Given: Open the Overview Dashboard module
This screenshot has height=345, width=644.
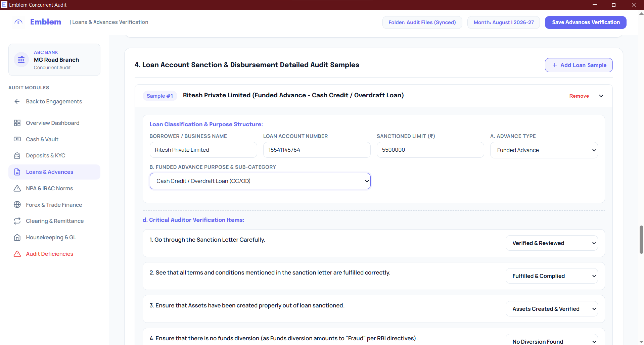Looking at the screenshot, I should tap(54, 123).
